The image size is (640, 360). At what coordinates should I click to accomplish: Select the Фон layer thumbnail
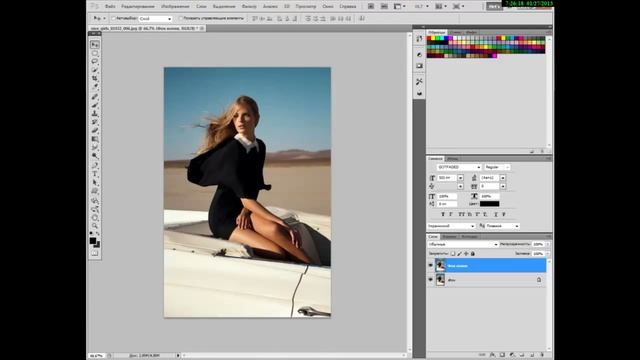[x=440, y=280]
